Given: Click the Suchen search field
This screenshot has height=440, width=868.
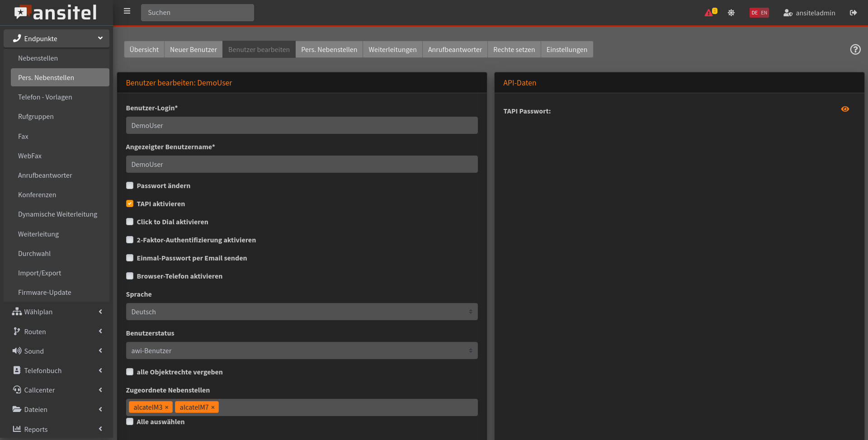Looking at the screenshot, I should click(x=198, y=13).
